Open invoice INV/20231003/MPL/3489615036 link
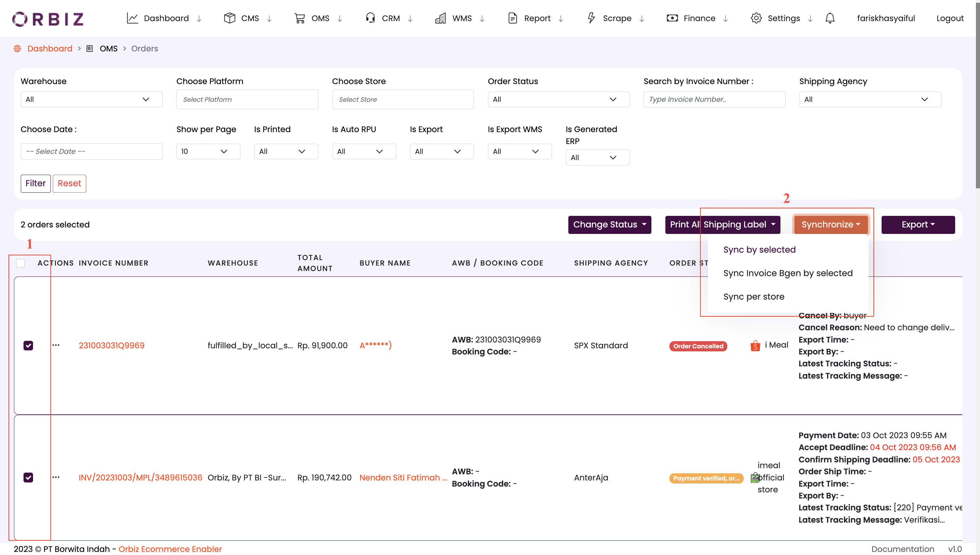Image resolution: width=980 pixels, height=555 pixels. (140, 478)
